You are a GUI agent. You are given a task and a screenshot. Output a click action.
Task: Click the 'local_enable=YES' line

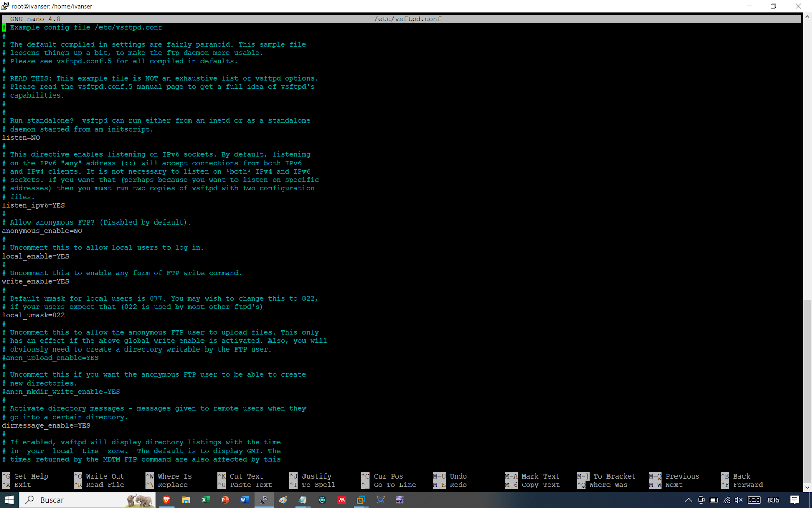(36, 256)
